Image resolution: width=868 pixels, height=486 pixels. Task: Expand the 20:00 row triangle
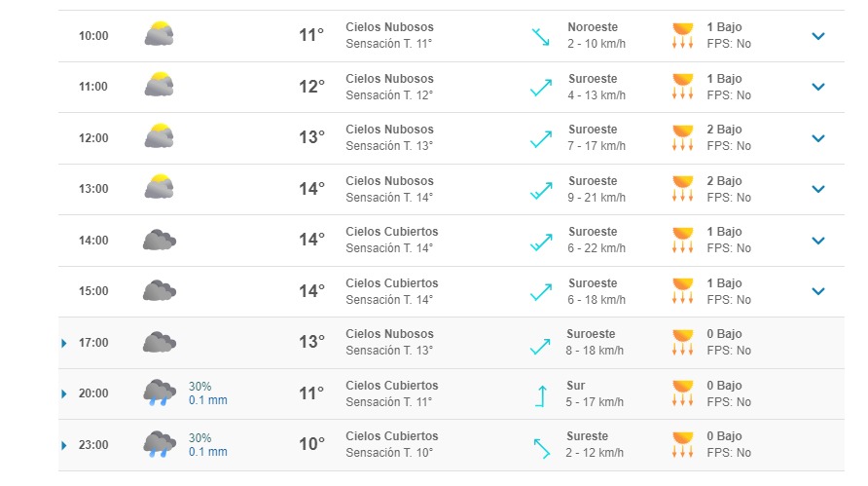[64, 393]
